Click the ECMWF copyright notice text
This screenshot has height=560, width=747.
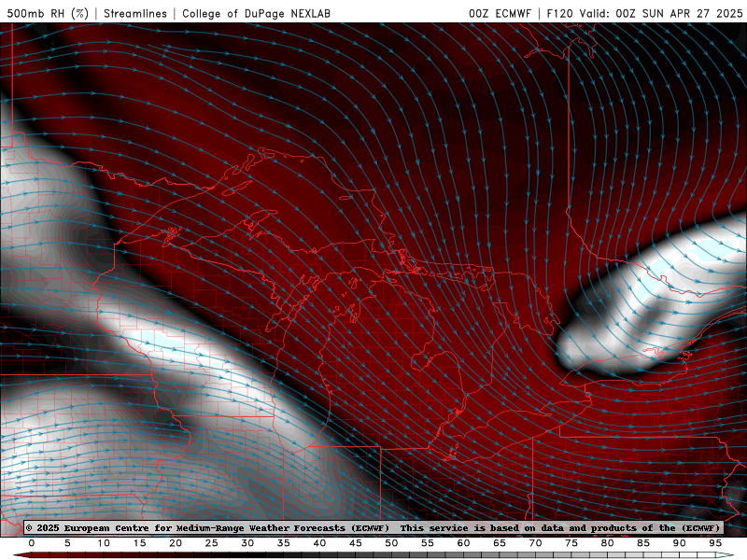pos(373,527)
